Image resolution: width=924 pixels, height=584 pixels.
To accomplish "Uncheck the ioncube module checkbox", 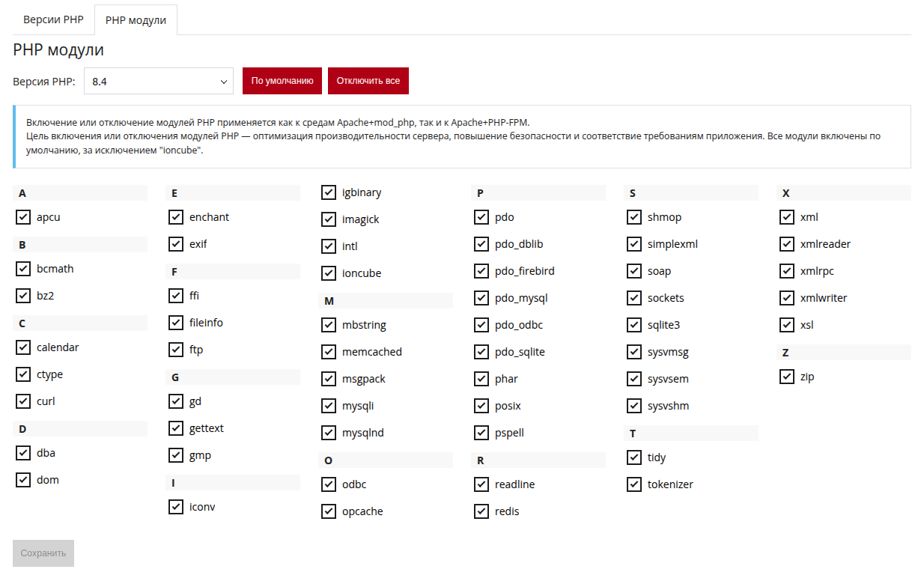I will (329, 273).
